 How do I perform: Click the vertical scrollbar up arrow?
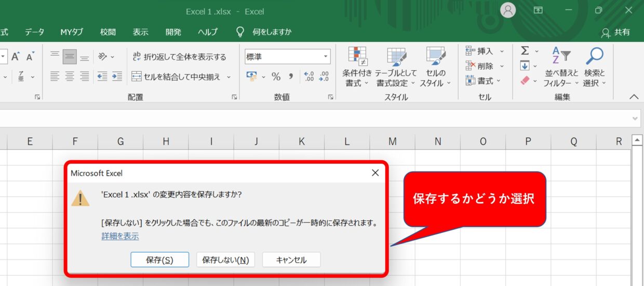pos(637,140)
